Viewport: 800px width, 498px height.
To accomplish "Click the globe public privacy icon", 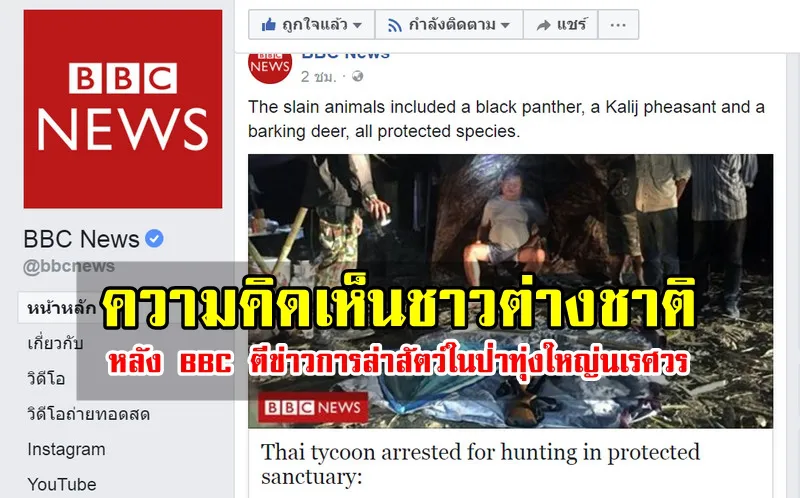I will pos(358,76).
